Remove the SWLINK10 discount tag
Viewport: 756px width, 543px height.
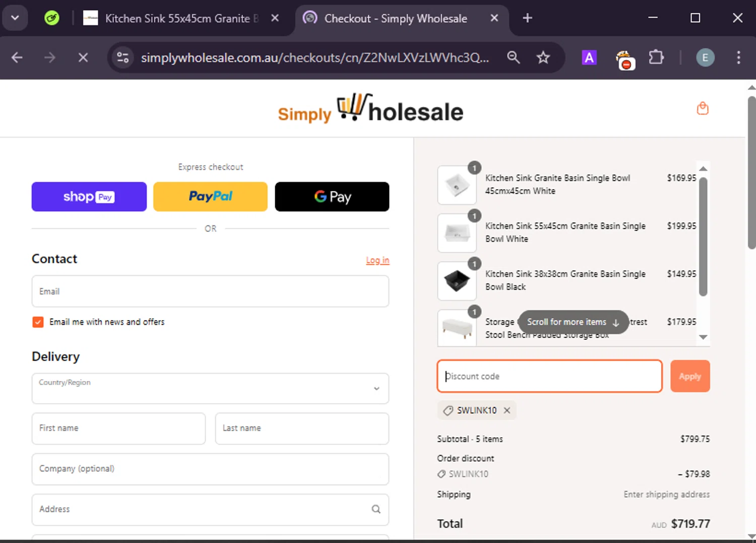pos(507,410)
